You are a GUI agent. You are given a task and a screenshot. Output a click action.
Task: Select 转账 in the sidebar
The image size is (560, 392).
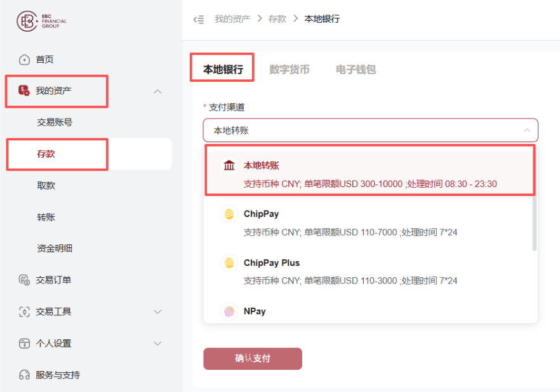click(46, 217)
